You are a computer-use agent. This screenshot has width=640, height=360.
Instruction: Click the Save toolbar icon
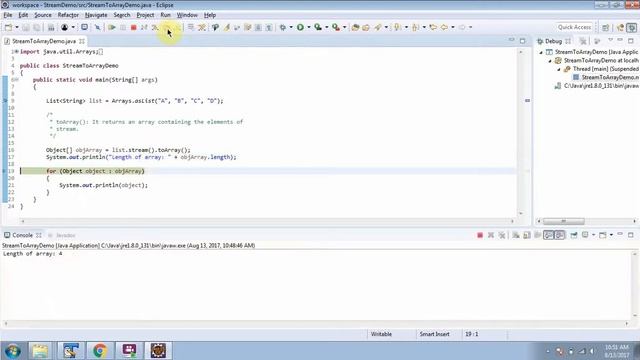tap(26, 27)
